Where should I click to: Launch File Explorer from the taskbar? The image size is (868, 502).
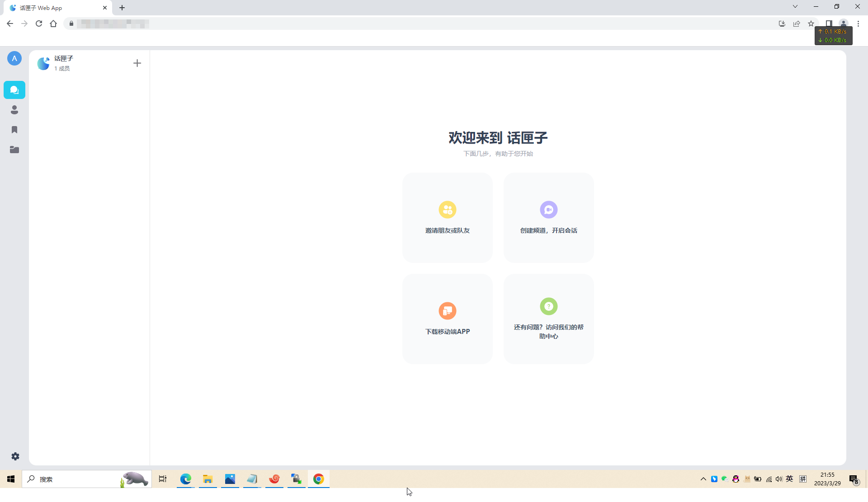coord(208,479)
